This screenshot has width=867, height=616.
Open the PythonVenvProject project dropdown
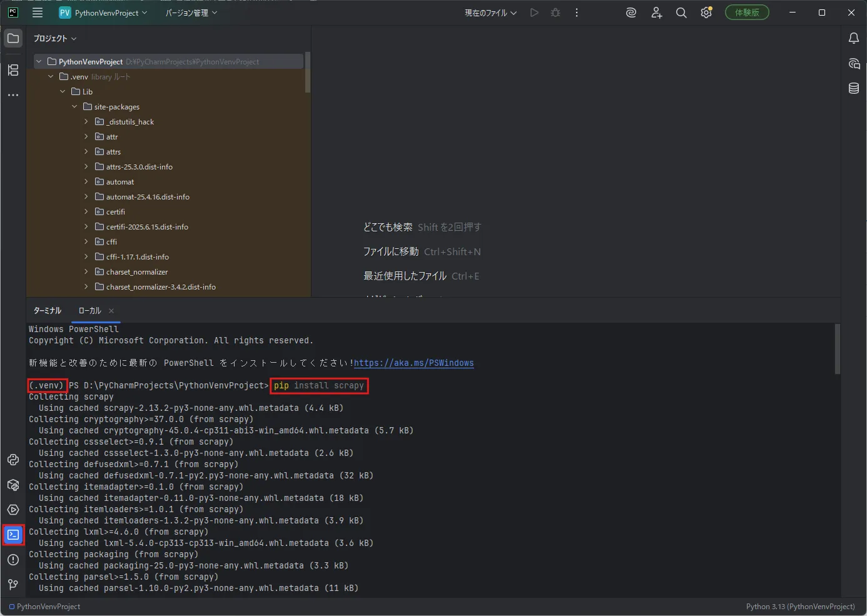[103, 13]
